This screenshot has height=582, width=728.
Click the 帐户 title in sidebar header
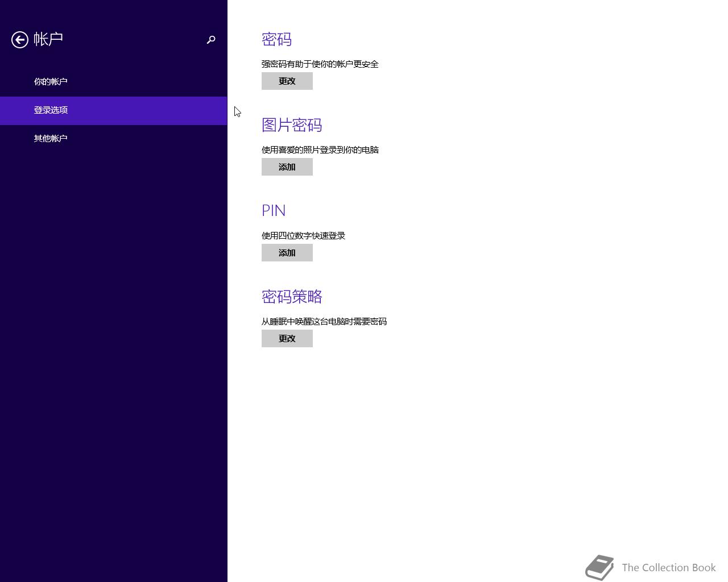click(48, 39)
